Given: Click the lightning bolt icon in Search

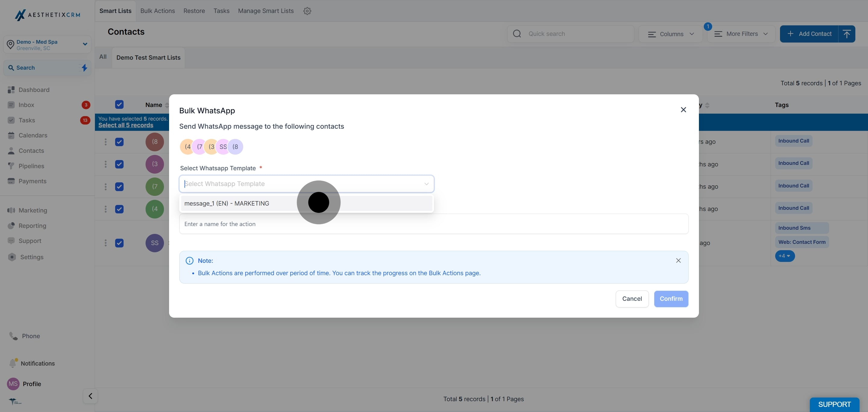Looking at the screenshot, I should click(x=84, y=68).
